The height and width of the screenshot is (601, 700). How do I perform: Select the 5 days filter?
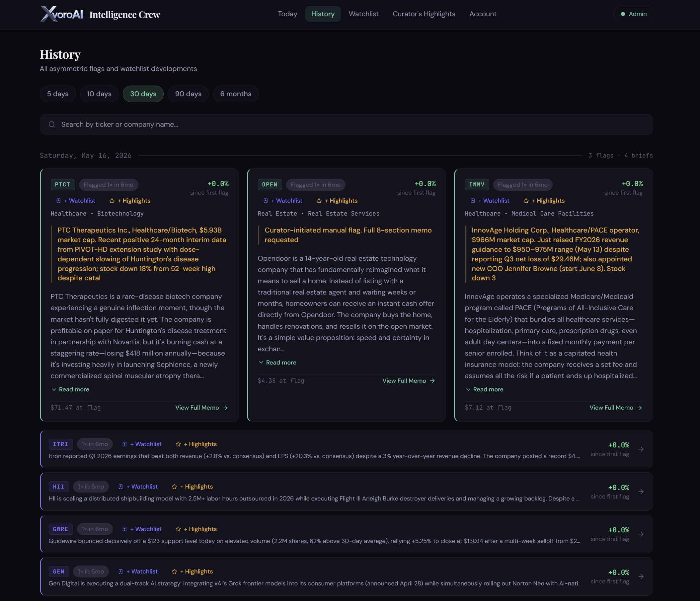[x=58, y=94]
